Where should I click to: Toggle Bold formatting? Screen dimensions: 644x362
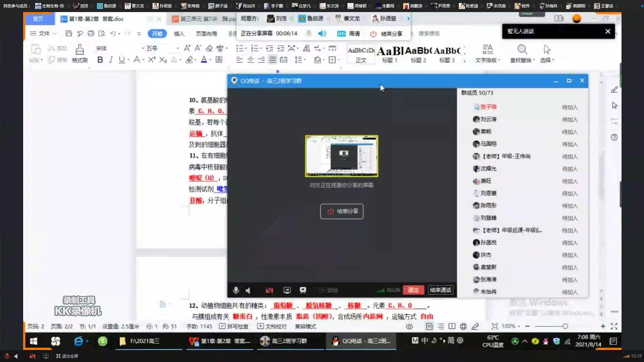pyautogui.click(x=100, y=60)
